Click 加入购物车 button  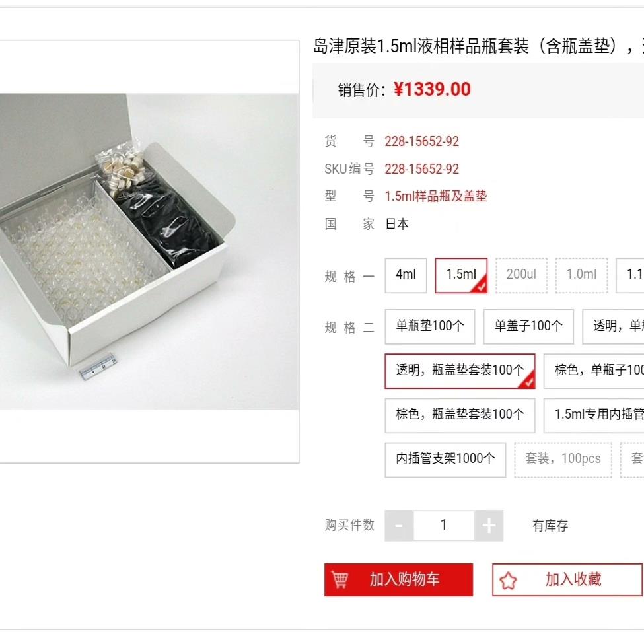tap(398, 579)
